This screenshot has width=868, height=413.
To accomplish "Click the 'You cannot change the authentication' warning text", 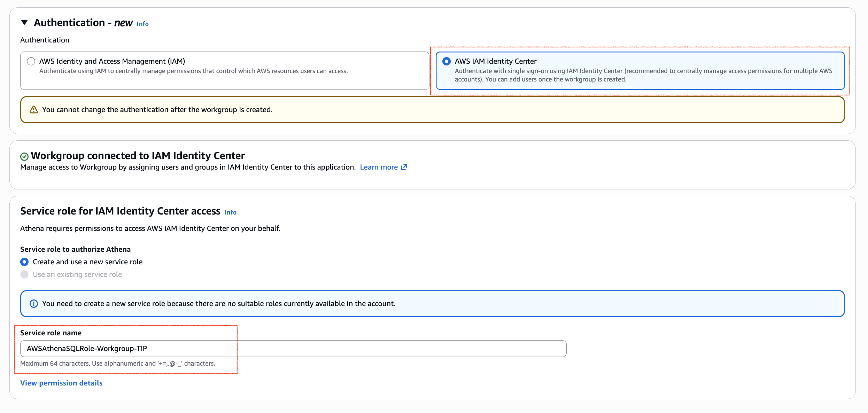I will [x=157, y=110].
